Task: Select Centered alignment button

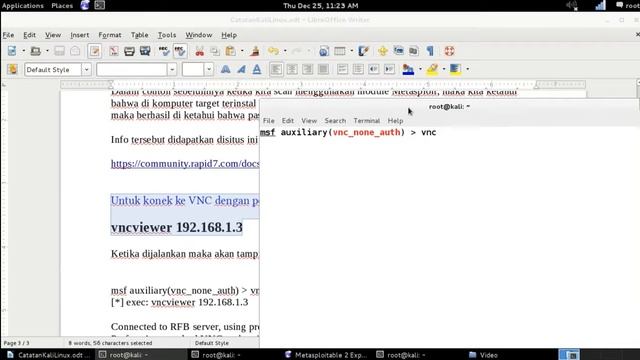Action: [292, 69]
